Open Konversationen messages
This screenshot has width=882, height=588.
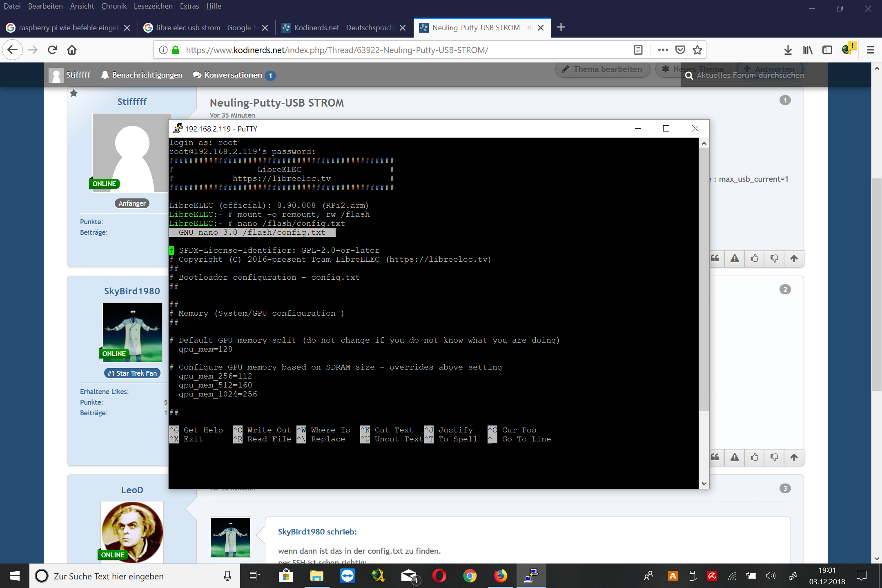(234, 75)
